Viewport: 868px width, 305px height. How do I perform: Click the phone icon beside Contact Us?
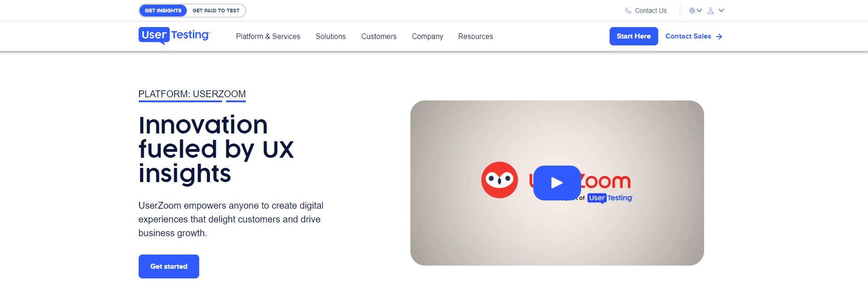[628, 11]
